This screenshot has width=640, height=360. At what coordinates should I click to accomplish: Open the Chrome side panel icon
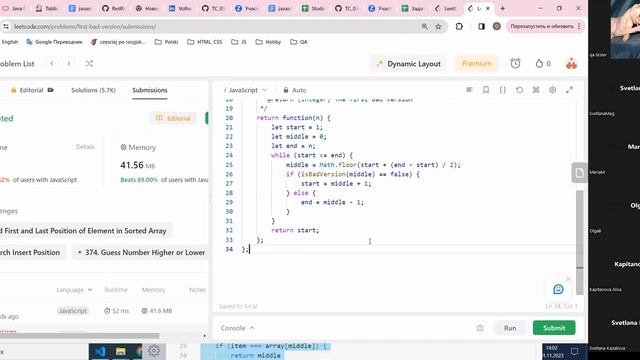[x=481, y=27]
